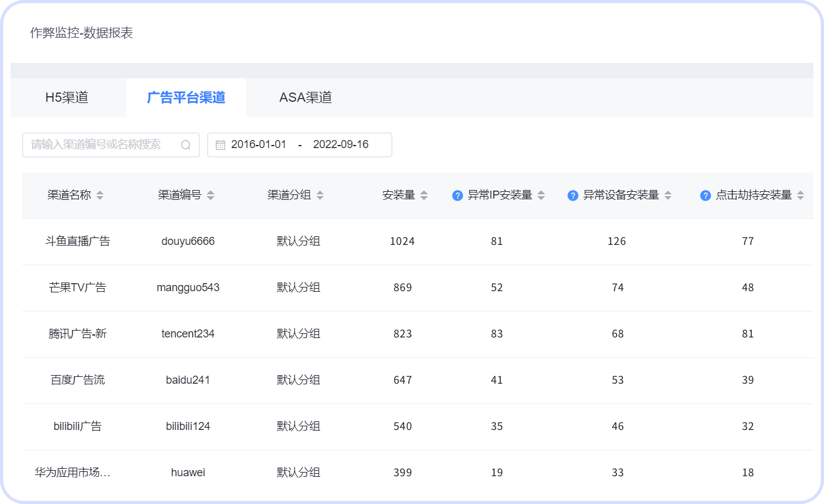Click 默认分组 in the huawei row
Screen dimensions: 824x504
point(299,473)
